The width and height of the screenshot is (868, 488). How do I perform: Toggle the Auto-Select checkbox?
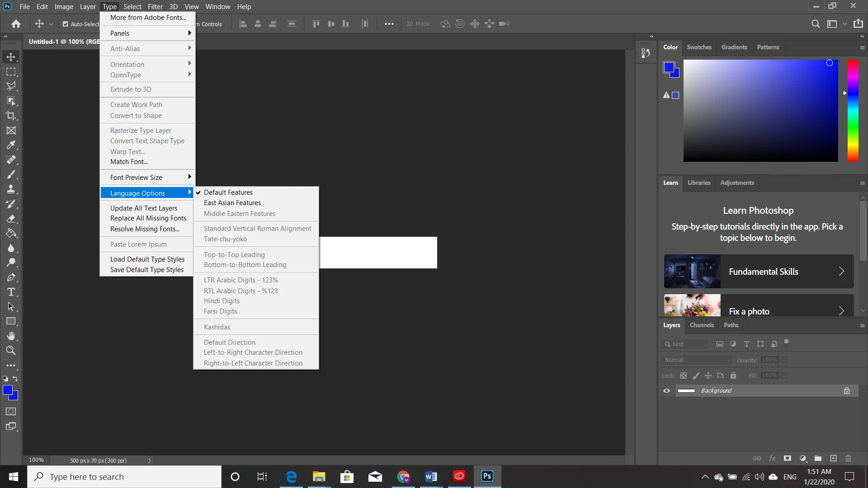(66, 24)
